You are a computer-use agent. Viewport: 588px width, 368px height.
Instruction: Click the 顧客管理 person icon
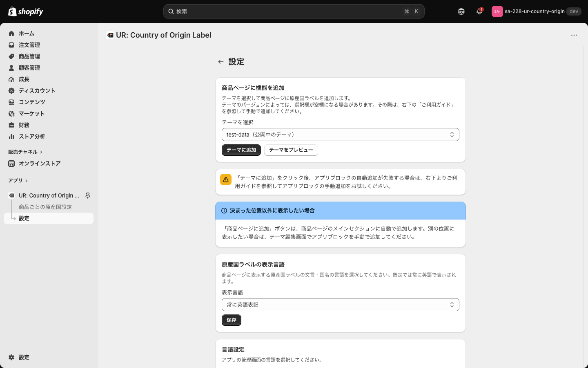pyautogui.click(x=11, y=68)
